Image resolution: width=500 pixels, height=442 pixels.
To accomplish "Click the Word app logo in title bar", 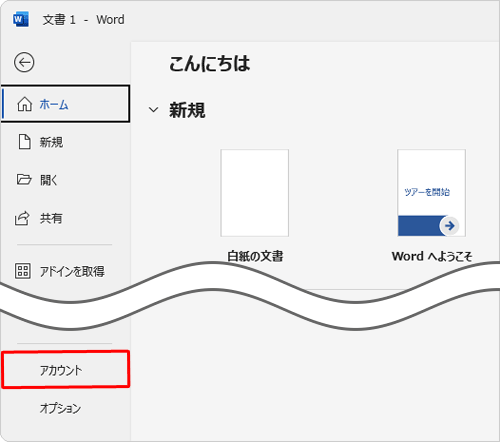I will [21, 19].
